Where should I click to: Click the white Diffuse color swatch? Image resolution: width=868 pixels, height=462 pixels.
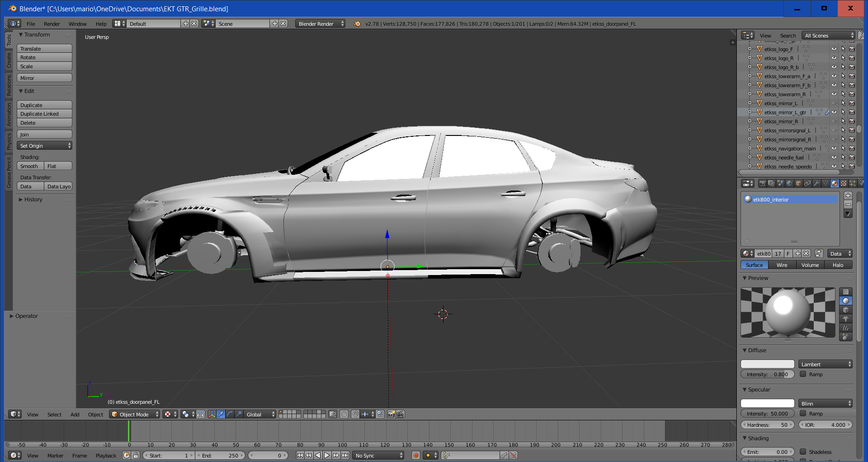[767, 364]
